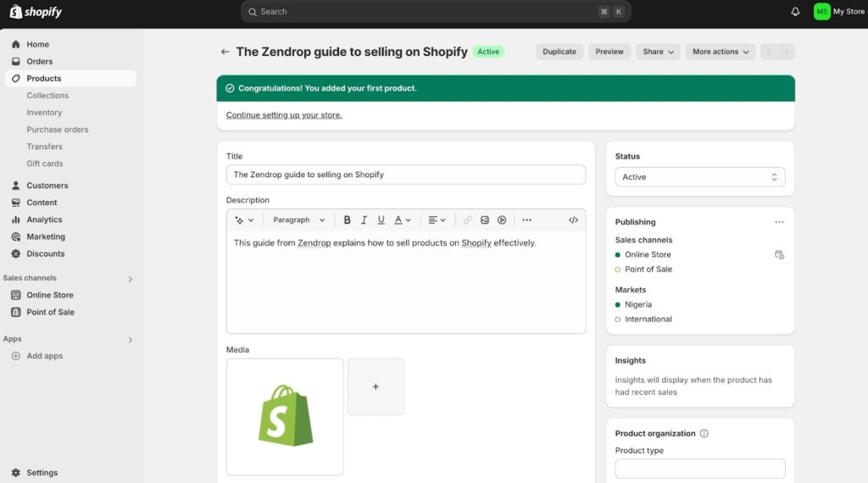Open the More actions dropdown
This screenshot has width=868, height=483.
(721, 52)
